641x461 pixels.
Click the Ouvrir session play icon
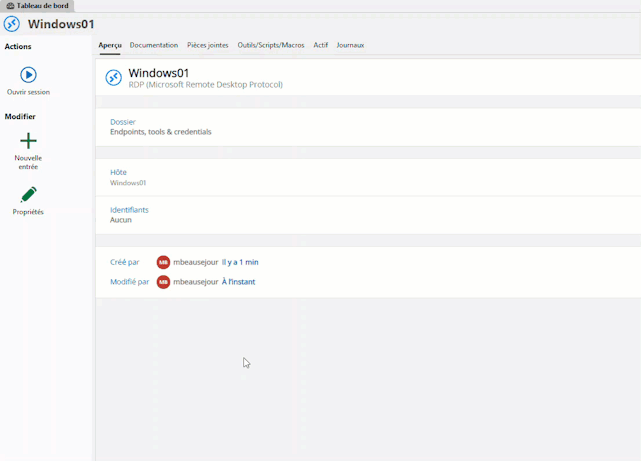[x=28, y=75]
